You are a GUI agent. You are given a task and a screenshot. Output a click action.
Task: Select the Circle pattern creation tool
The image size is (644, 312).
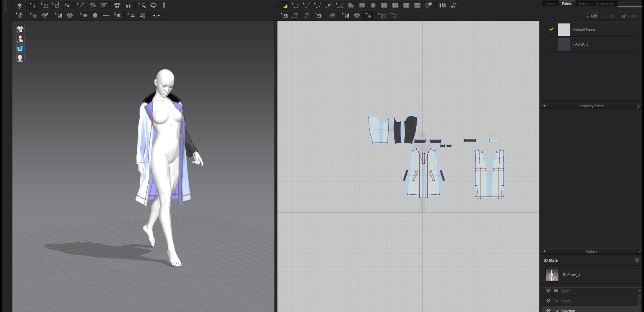(373, 5)
